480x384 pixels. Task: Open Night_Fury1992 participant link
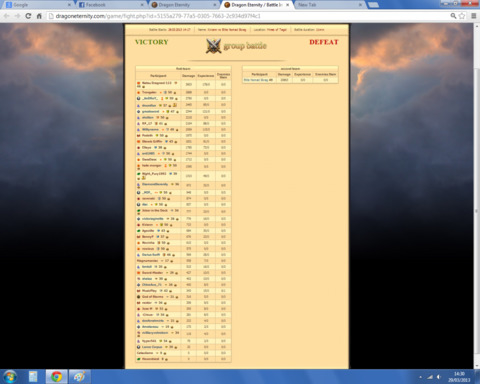pos(154,174)
